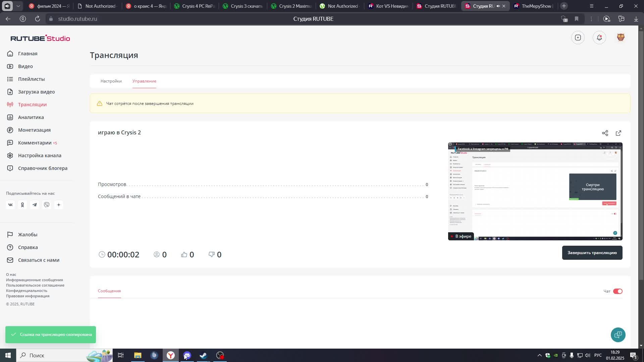Click the browser back arrow

[x=8, y=19]
